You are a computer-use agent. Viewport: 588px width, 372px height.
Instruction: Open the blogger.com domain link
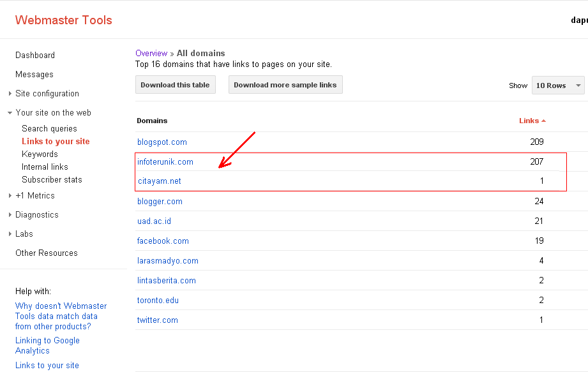click(160, 202)
